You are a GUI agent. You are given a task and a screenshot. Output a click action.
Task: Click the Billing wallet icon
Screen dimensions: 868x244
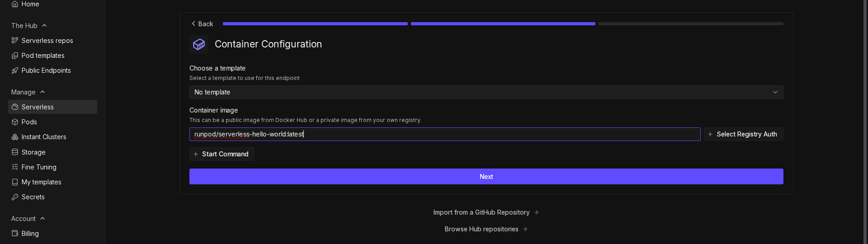tap(15, 234)
